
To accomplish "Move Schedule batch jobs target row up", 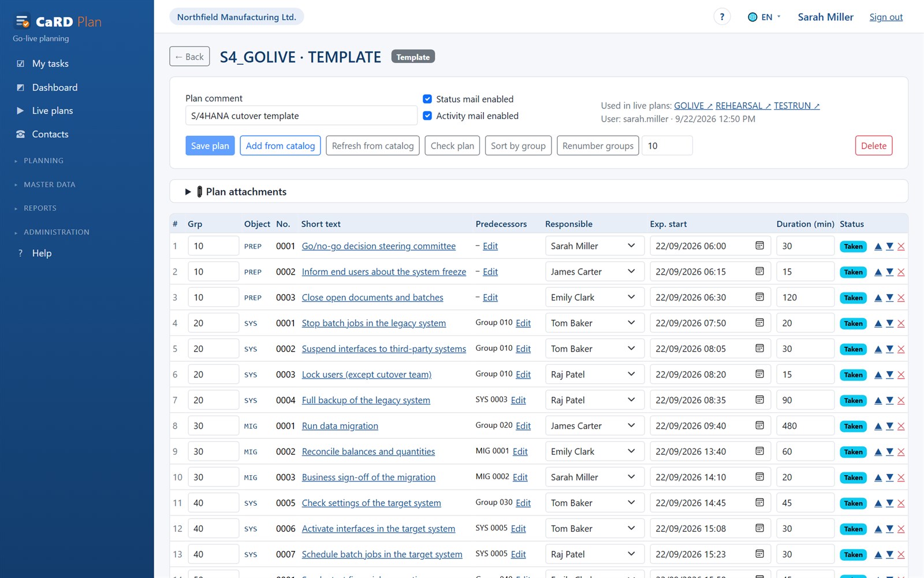I will pos(878,555).
